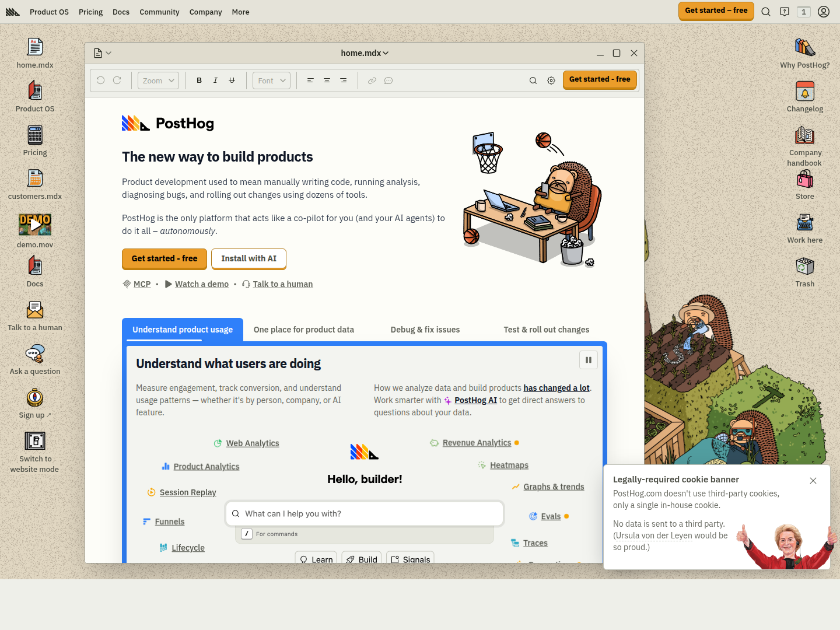Open the Company handbook desktop icon

pyautogui.click(x=805, y=146)
